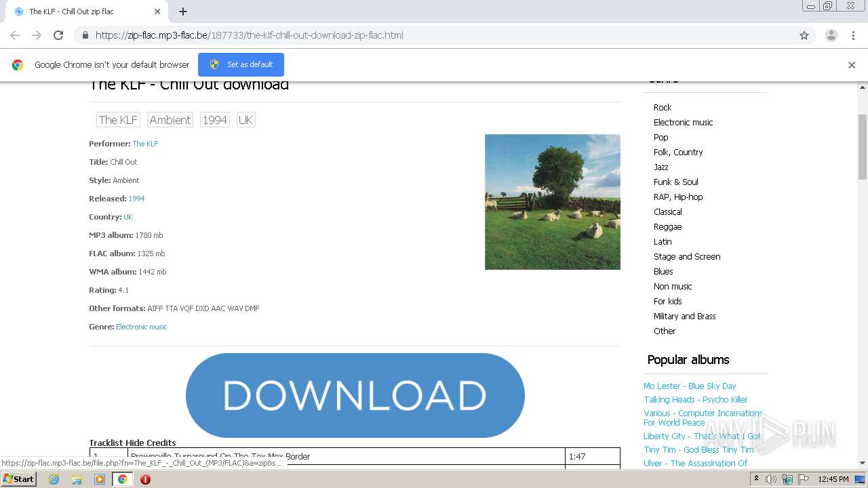This screenshot has width=868, height=488.
Task: Follow Released year 1994 link
Action: click(136, 199)
